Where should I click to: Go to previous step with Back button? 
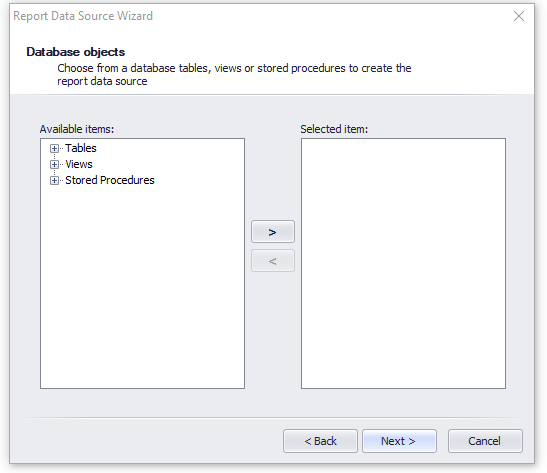point(320,441)
